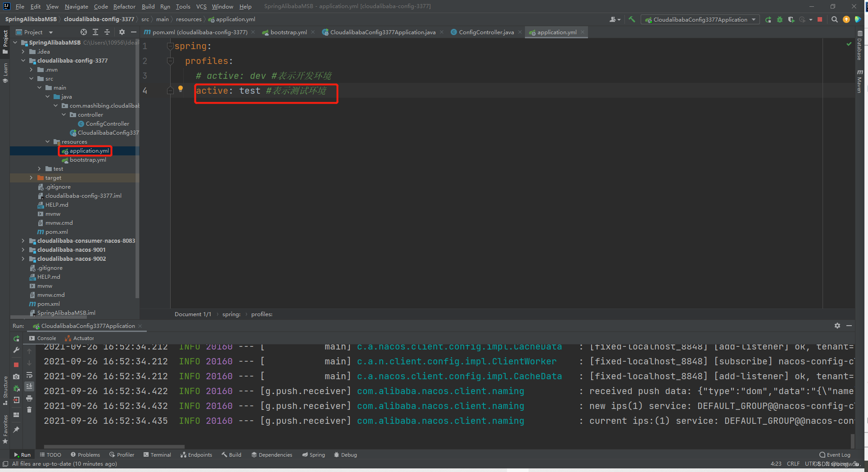868x472 pixels.
Task: Open the Actuator tab in Run panel
Action: (x=80, y=338)
